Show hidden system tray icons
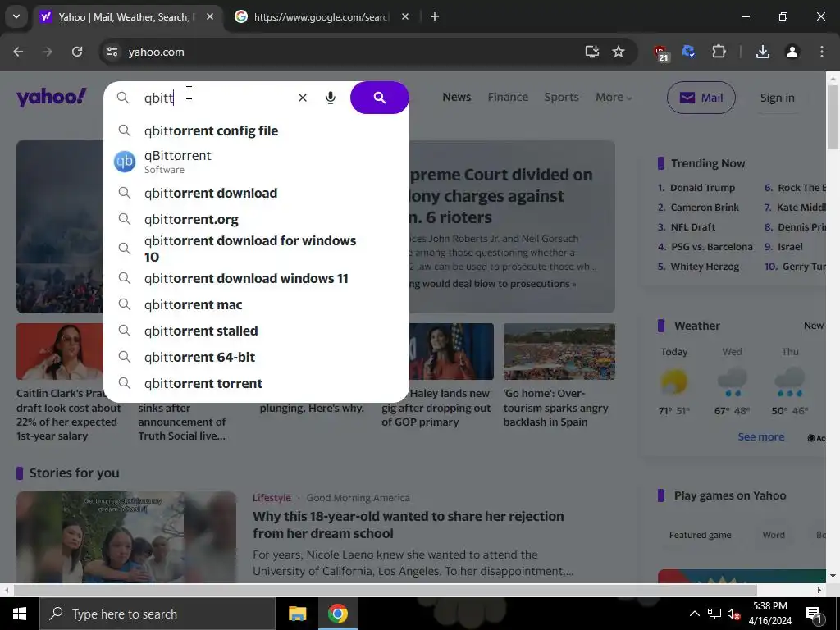 click(694, 614)
